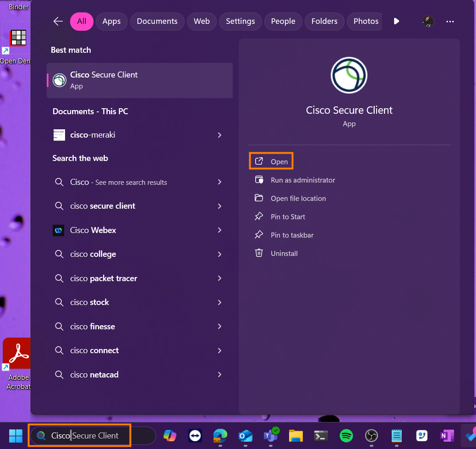Viewport: 476px width, 449px height.
Task: Show more filter tabs with play arrow
Action: pos(396,21)
